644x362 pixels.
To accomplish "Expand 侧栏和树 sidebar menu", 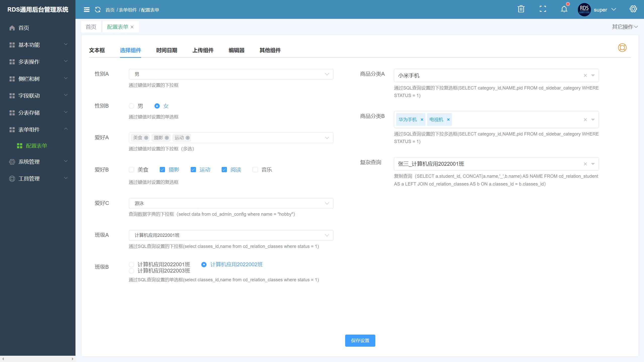I will 38,79.
